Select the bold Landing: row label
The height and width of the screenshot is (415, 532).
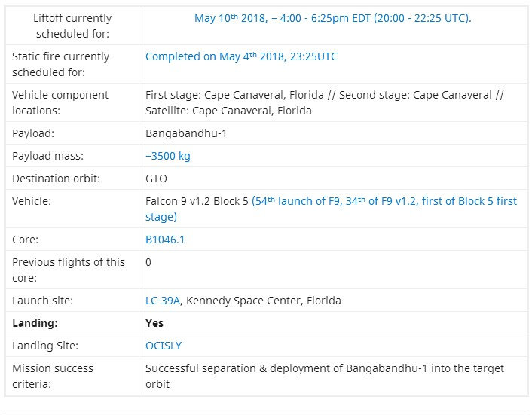point(35,323)
